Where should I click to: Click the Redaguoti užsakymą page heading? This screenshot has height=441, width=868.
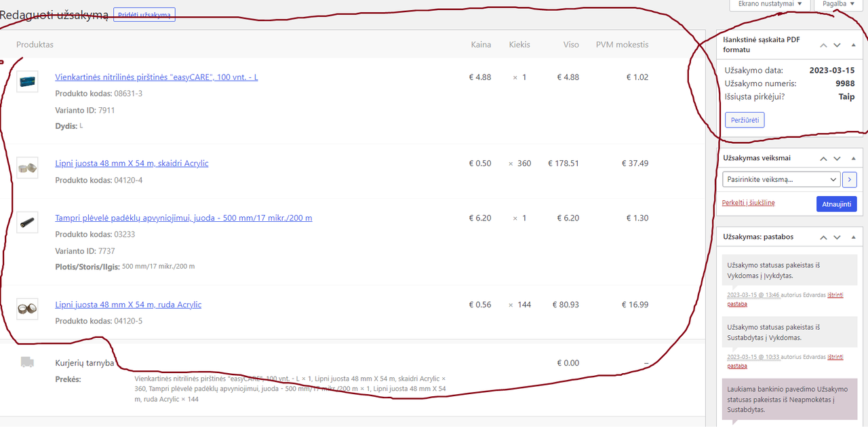coord(54,14)
